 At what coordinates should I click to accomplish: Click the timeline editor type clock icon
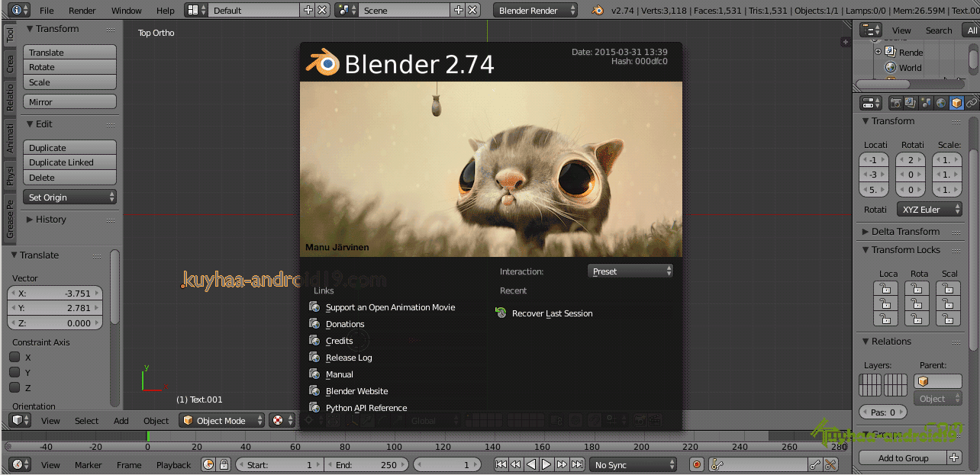[x=21, y=464]
